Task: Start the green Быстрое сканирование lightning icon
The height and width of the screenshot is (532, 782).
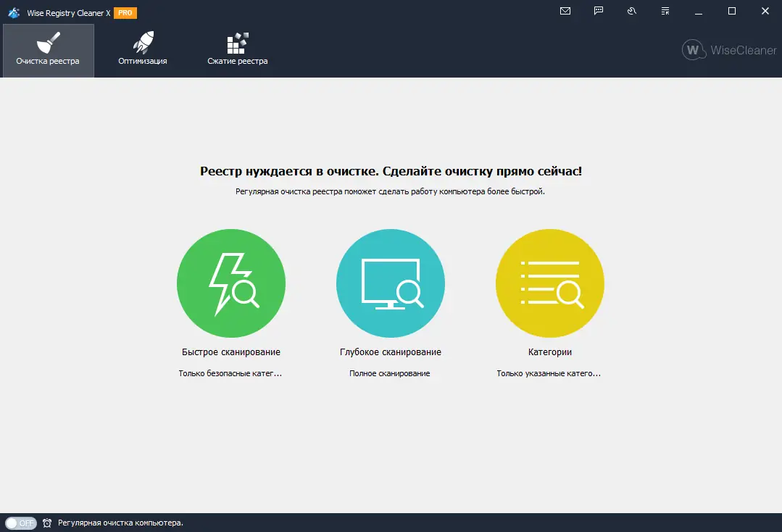Action: (x=231, y=283)
